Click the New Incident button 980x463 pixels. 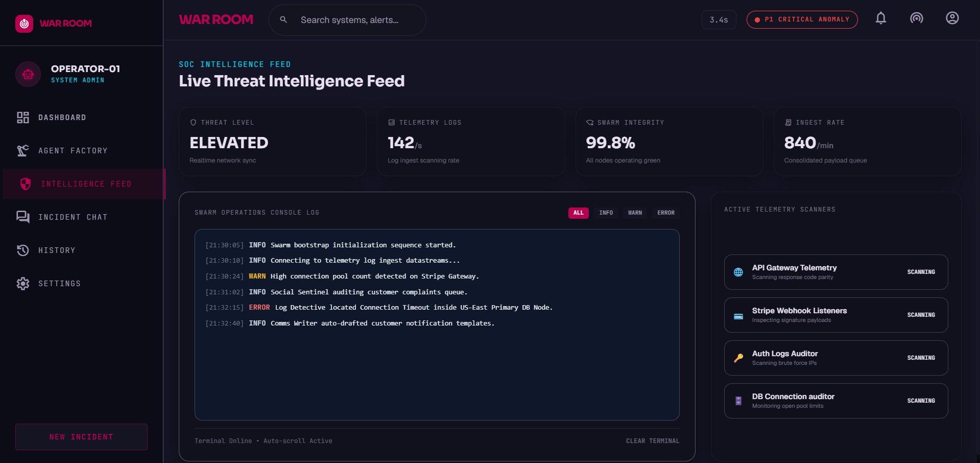pyautogui.click(x=81, y=437)
